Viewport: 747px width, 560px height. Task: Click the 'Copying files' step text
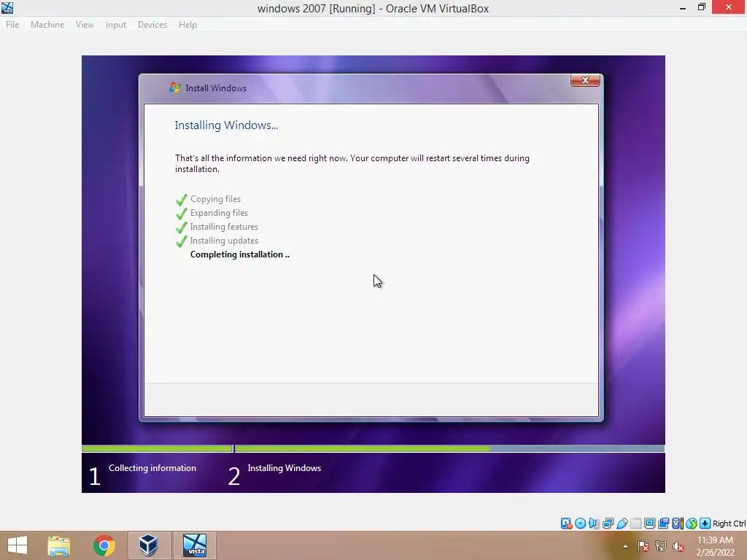point(215,199)
